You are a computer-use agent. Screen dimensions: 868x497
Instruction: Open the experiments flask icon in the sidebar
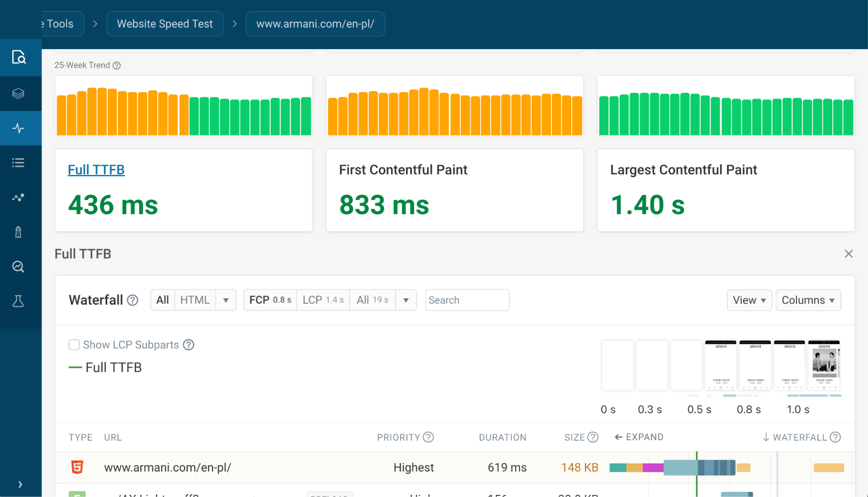[x=18, y=301]
